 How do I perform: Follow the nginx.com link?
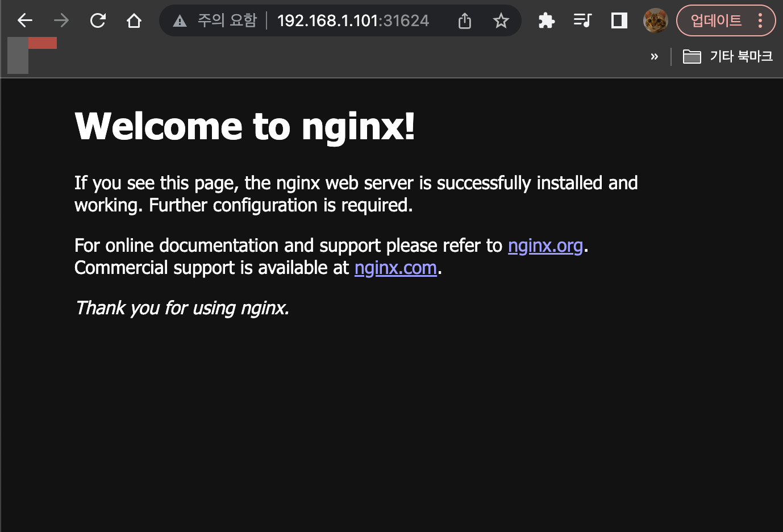395,268
